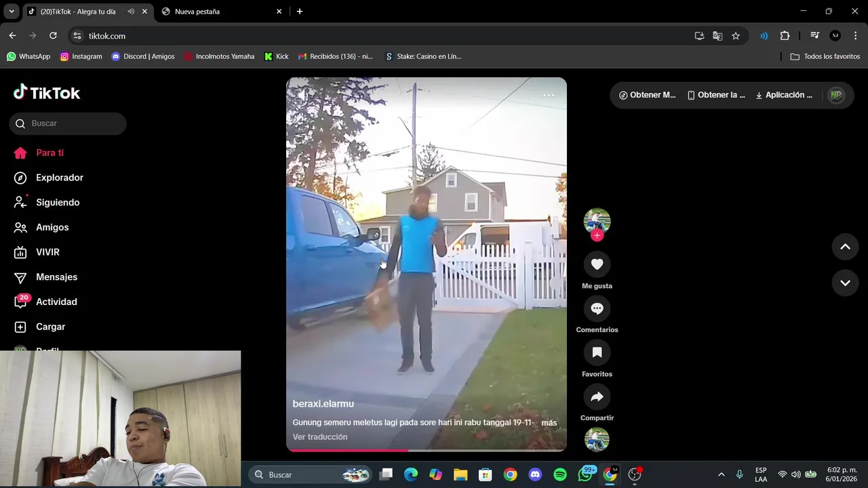Install the TikTok app icon in address bar
This screenshot has width=868, height=488.
pos(699,36)
